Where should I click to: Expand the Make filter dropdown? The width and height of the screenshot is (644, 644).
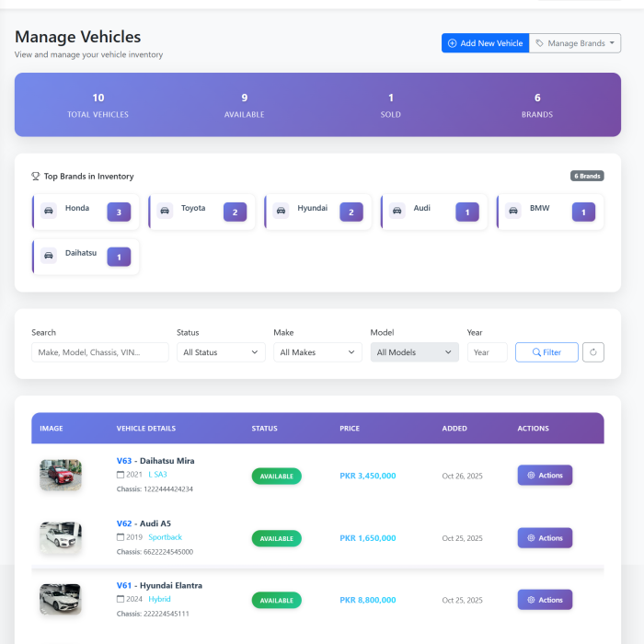(x=317, y=352)
